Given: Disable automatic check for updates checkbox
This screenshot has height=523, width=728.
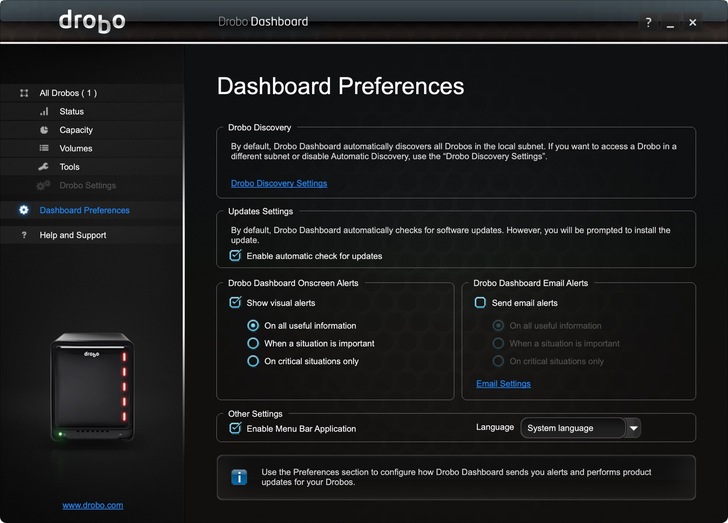Looking at the screenshot, I should coord(235,256).
